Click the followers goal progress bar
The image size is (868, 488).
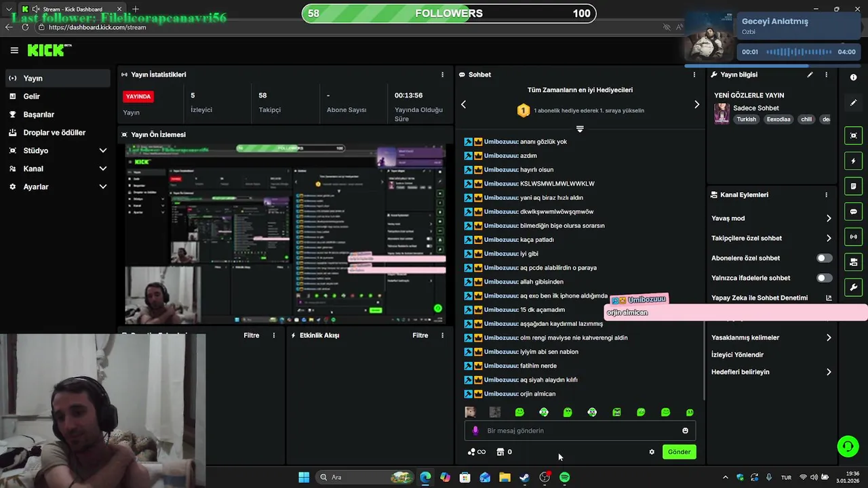(449, 14)
